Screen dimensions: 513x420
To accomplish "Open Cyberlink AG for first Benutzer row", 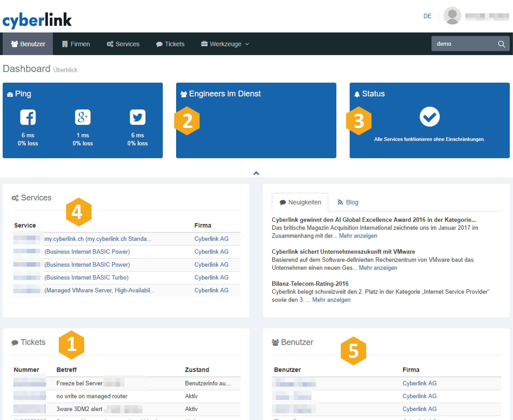I will [x=420, y=383].
